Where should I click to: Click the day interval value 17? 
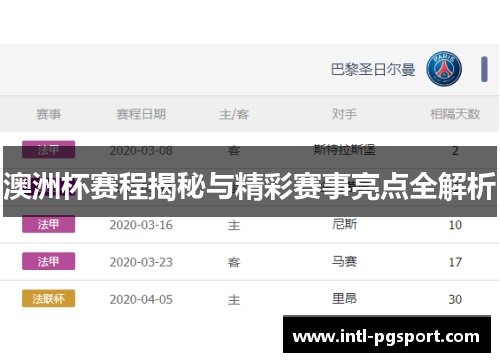(455, 262)
